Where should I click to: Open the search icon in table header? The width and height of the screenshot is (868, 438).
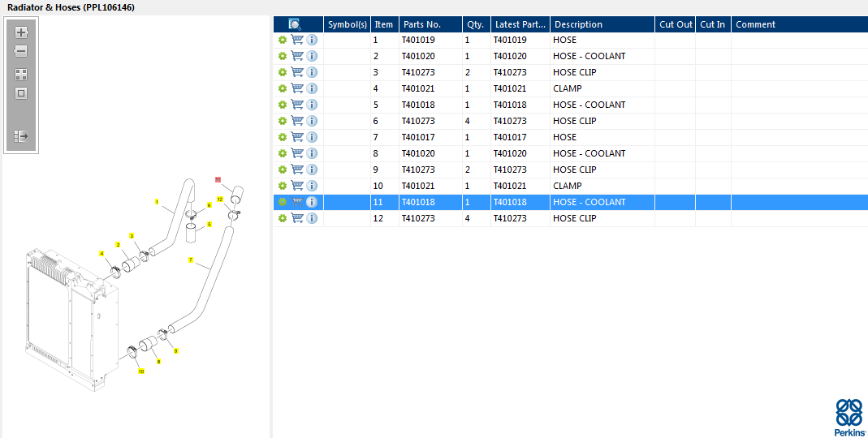[295, 24]
